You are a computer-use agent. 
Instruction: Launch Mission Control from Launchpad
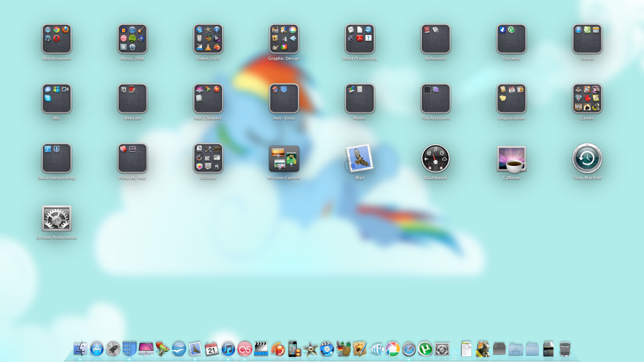pos(284,158)
